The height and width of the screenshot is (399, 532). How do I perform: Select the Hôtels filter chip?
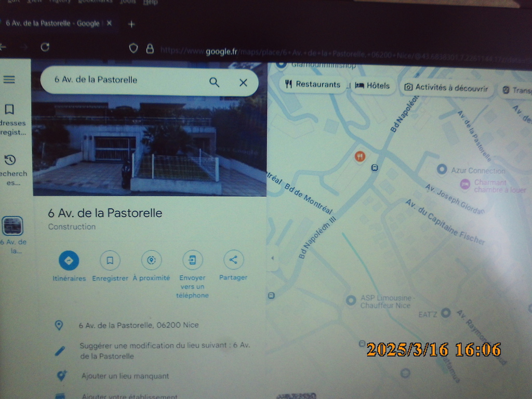(373, 86)
